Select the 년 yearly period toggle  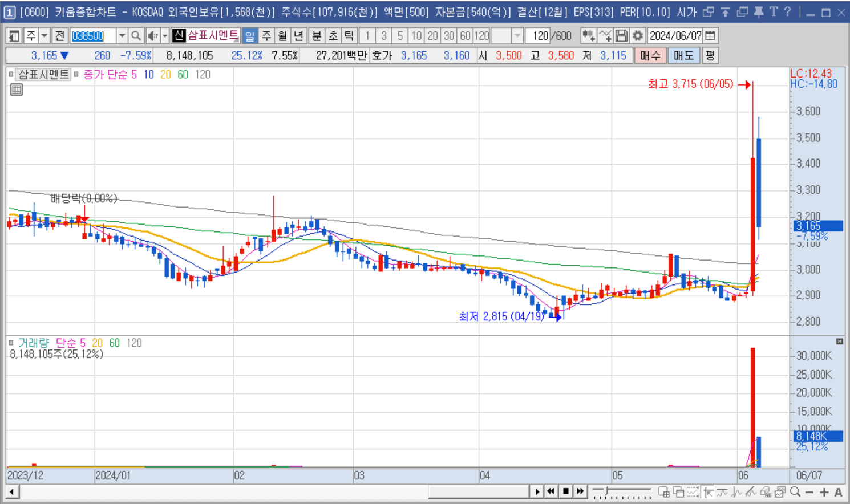point(298,36)
